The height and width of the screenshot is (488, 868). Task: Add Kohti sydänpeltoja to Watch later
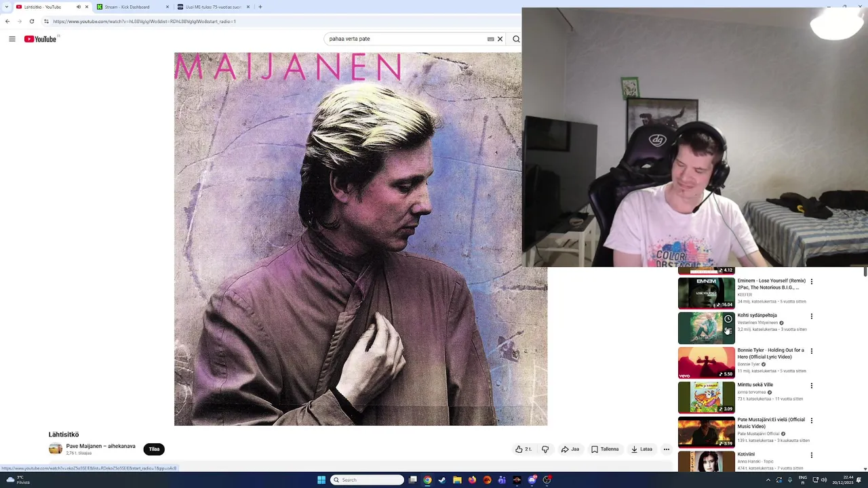point(728,319)
